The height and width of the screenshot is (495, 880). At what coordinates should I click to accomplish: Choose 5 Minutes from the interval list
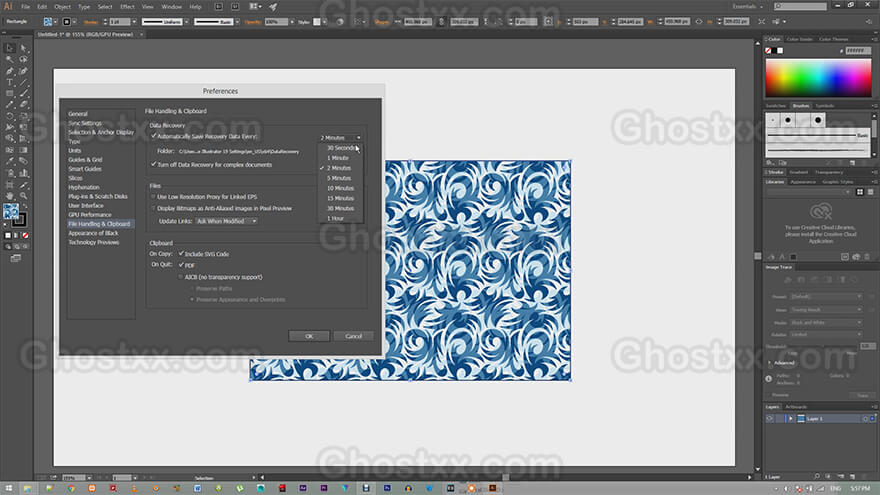pyautogui.click(x=341, y=178)
